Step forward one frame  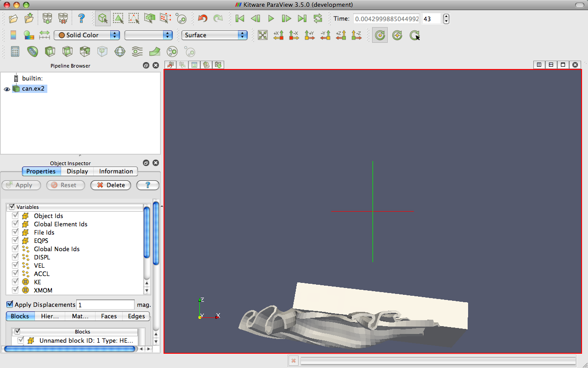[x=286, y=18]
